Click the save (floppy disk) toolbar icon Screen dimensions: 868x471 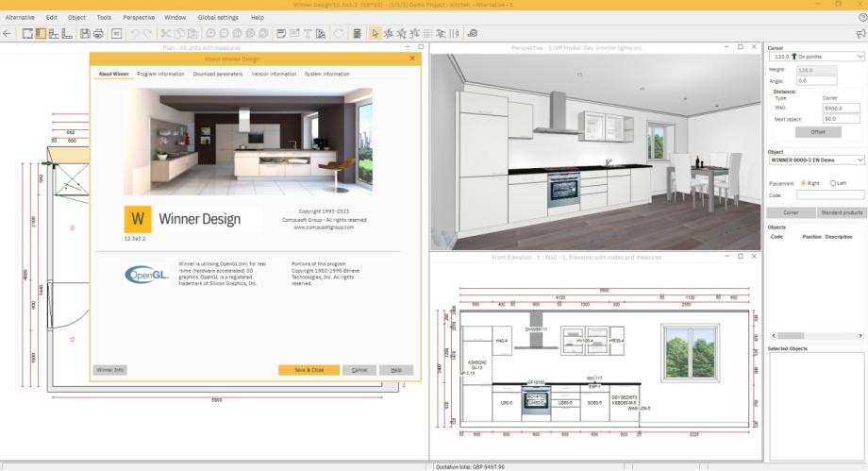coord(85,33)
